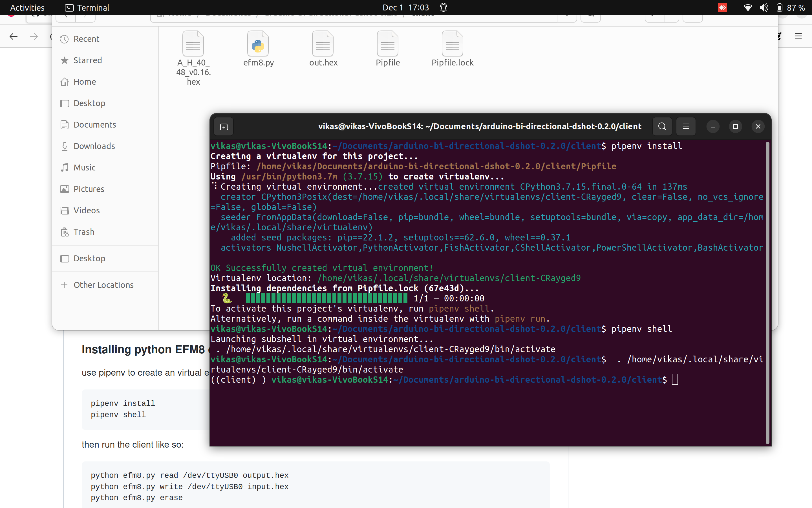Viewport: 812px width, 508px height.
Task: Select the Pipfile file icon
Action: (388, 44)
